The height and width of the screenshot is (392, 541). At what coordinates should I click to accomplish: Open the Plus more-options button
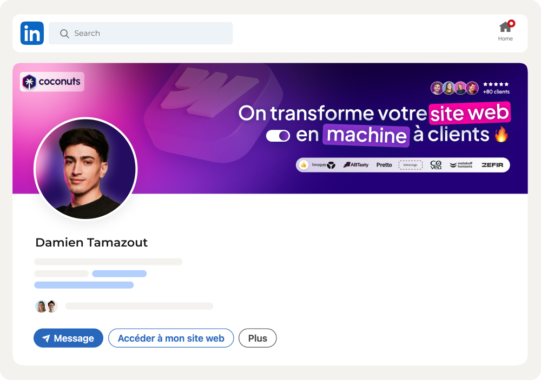(258, 338)
